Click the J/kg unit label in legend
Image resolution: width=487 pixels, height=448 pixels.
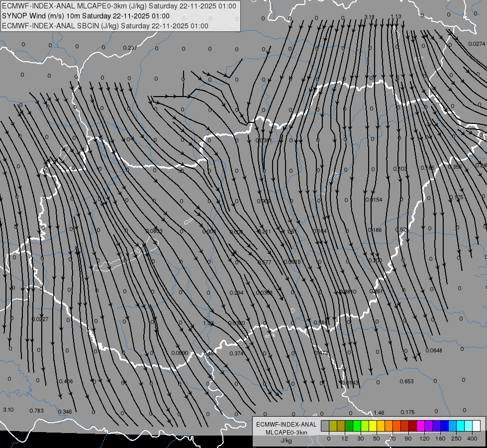pyautogui.click(x=287, y=441)
